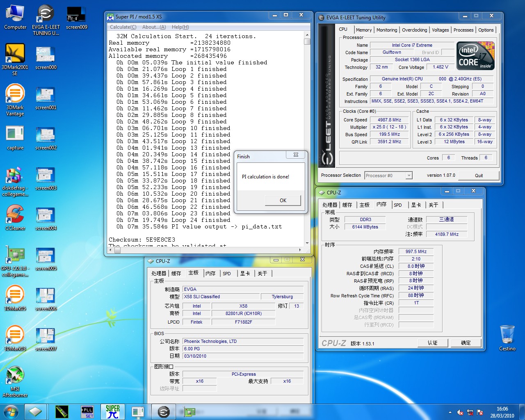Switch to Processes tab in E-LEET

[x=463, y=30]
